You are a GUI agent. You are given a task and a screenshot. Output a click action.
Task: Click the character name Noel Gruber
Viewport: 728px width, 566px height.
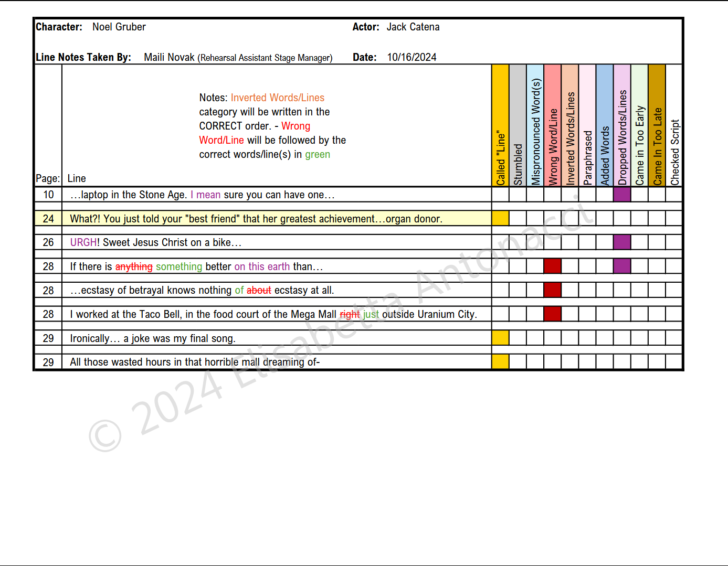[x=119, y=27]
